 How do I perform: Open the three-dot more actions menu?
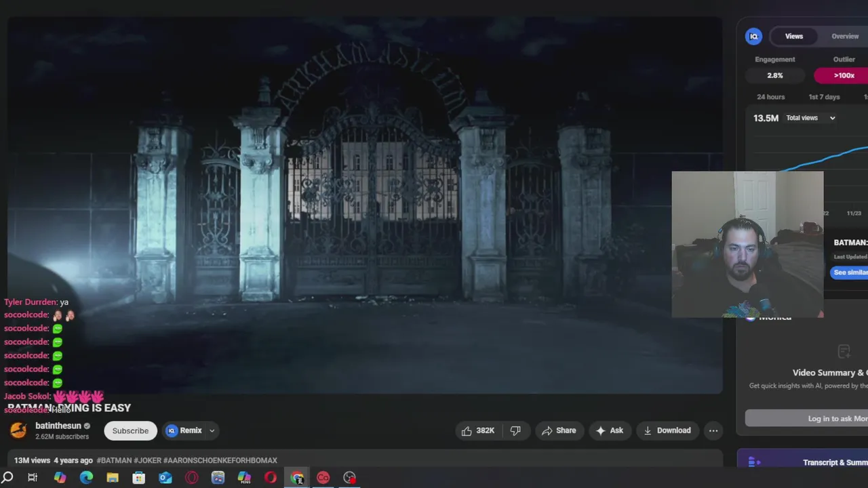(x=713, y=430)
